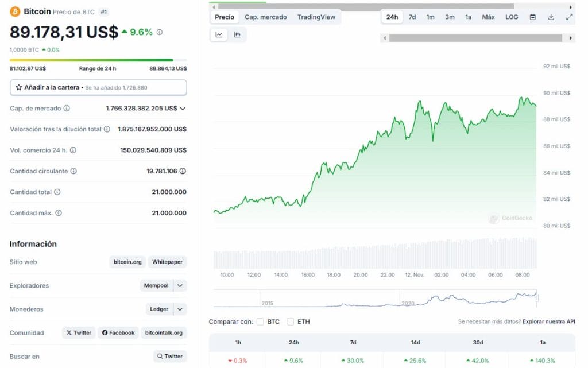This screenshot has width=588, height=368.
Task: Click the Bitcoin logo icon
Action: pyautogui.click(x=15, y=11)
